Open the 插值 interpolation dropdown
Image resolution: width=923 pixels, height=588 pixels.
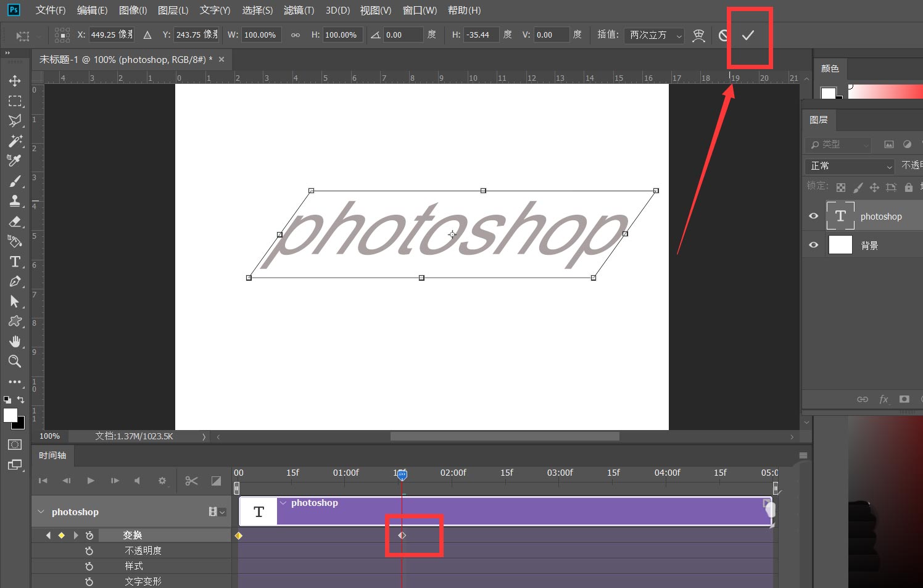coord(654,35)
